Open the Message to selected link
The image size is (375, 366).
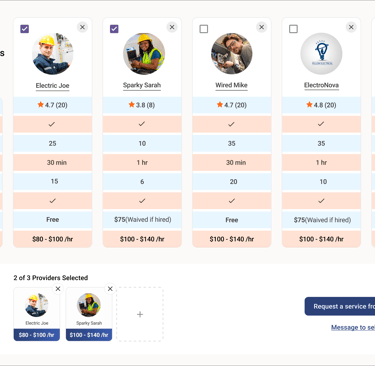coord(353,327)
